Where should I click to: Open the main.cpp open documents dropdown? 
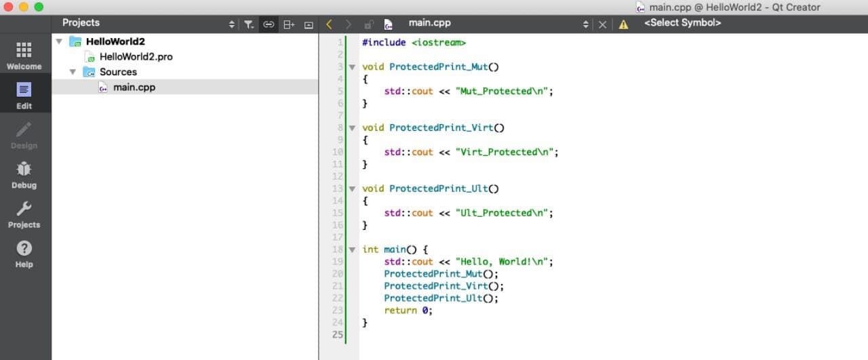coord(586,24)
